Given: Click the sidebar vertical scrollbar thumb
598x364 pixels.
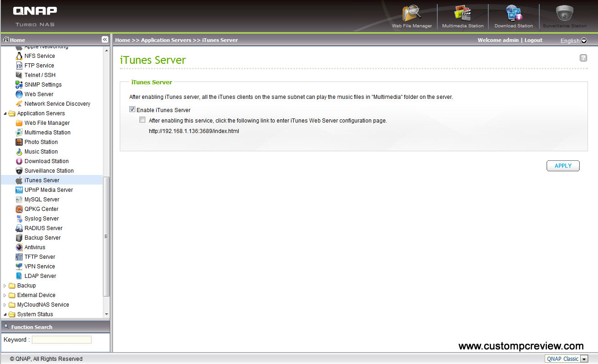Looking at the screenshot, I should click(x=107, y=236).
